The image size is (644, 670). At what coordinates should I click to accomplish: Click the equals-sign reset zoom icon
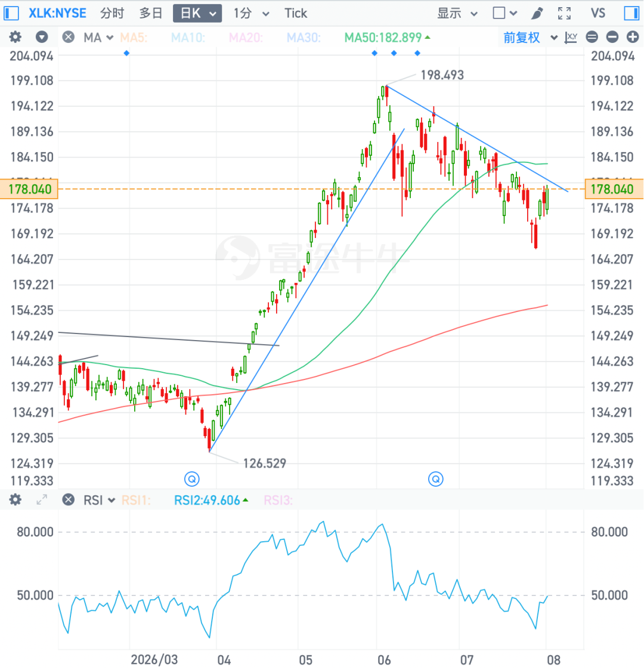(x=592, y=37)
